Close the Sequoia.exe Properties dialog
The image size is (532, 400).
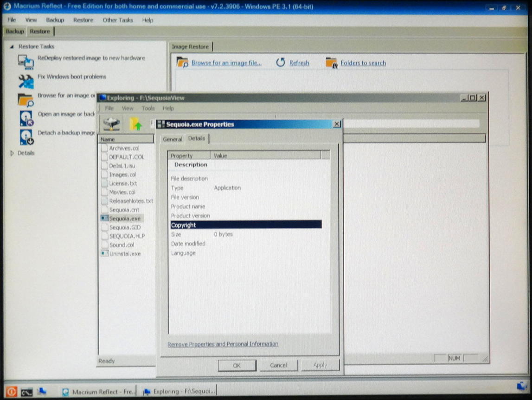point(337,124)
